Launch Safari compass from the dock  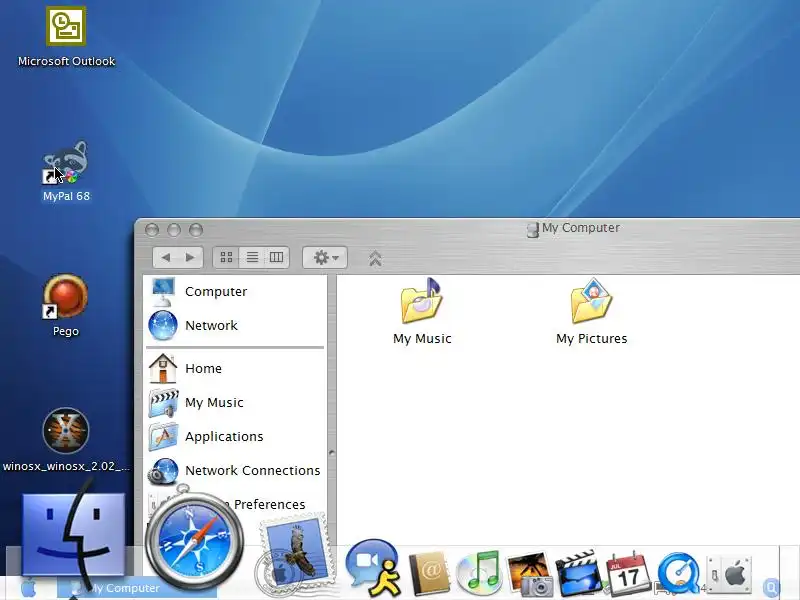[x=195, y=540]
